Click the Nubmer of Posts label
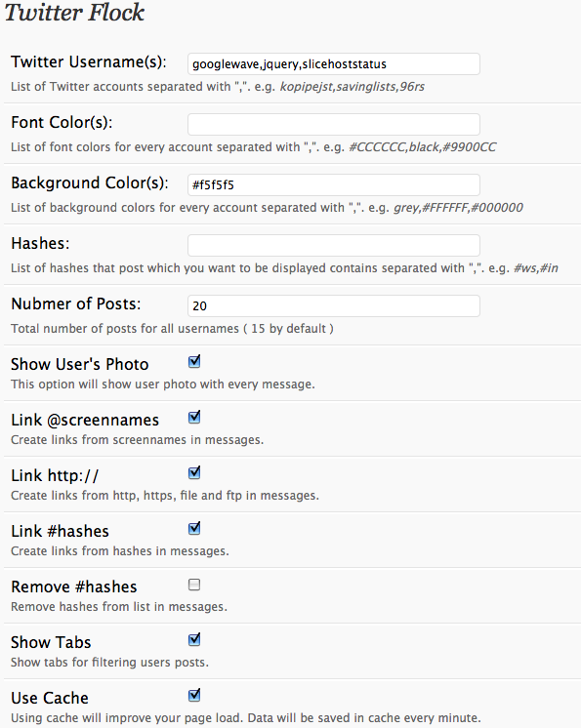The height and width of the screenshot is (728, 581). tap(76, 303)
